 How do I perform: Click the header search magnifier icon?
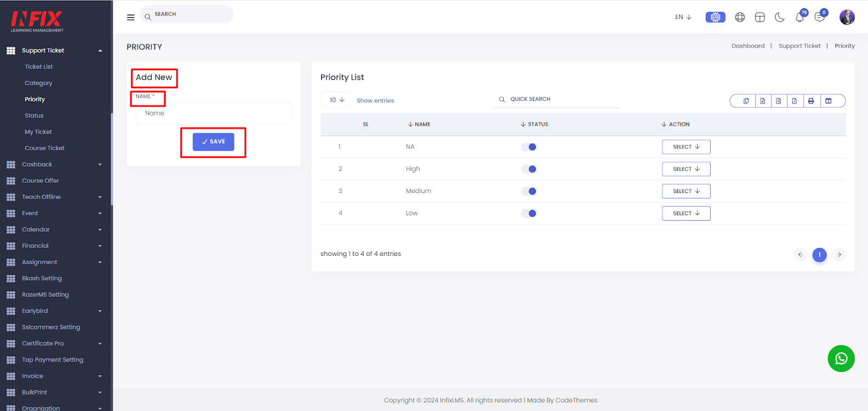tap(148, 17)
